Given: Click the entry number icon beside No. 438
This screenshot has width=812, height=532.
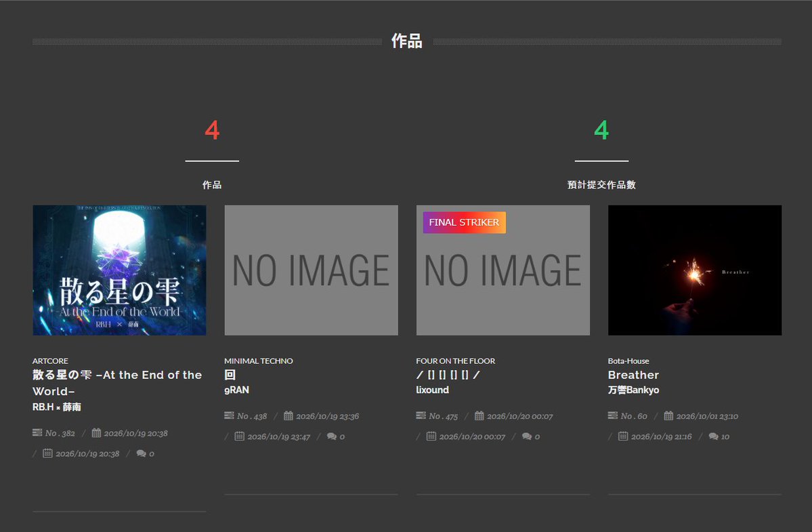Looking at the screenshot, I should pyautogui.click(x=230, y=415).
